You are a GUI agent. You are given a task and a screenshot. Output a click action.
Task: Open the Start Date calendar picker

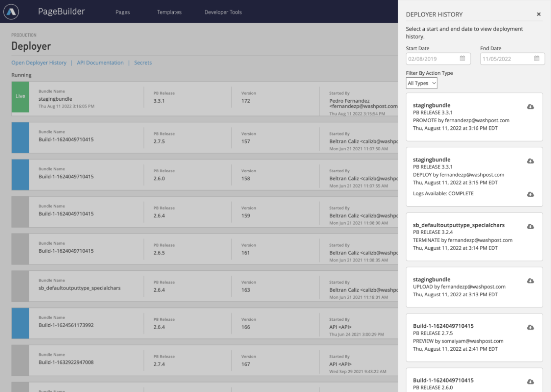(462, 59)
